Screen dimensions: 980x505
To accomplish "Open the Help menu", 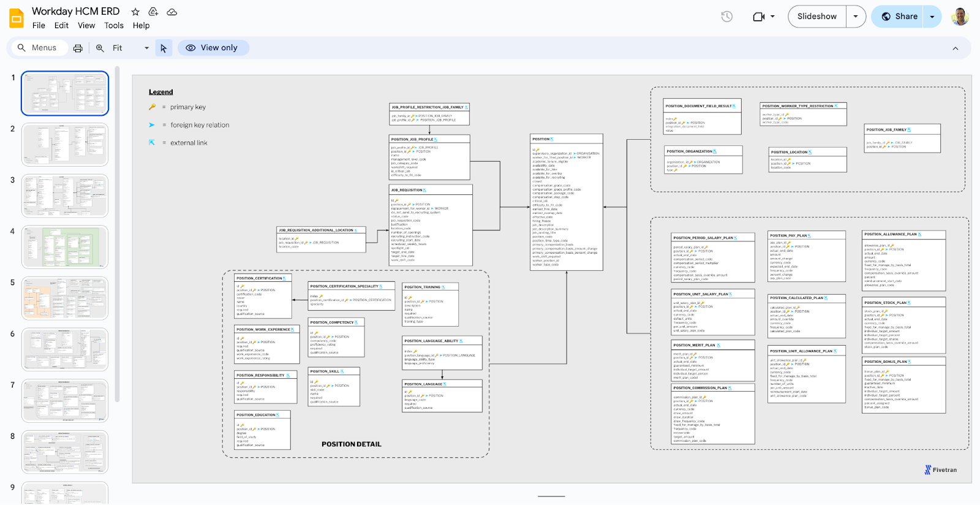I will 141,26.
